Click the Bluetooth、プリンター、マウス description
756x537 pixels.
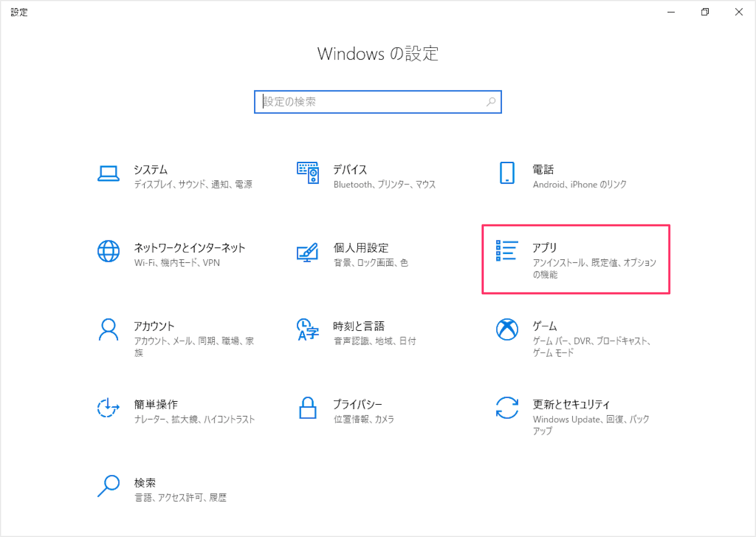384,184
